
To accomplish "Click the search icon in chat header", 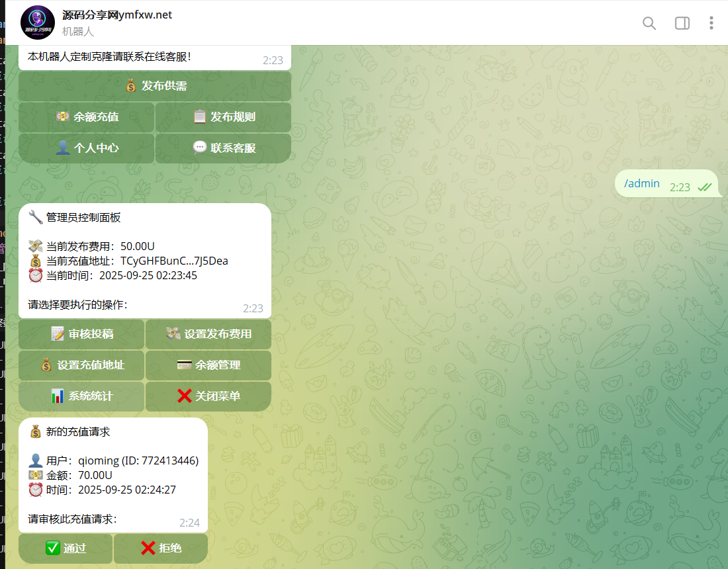I will 649,23.
